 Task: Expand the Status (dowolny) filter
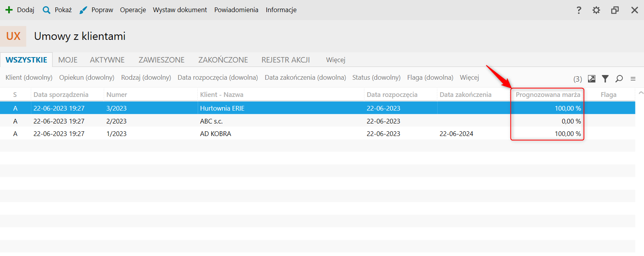[376, 77]
